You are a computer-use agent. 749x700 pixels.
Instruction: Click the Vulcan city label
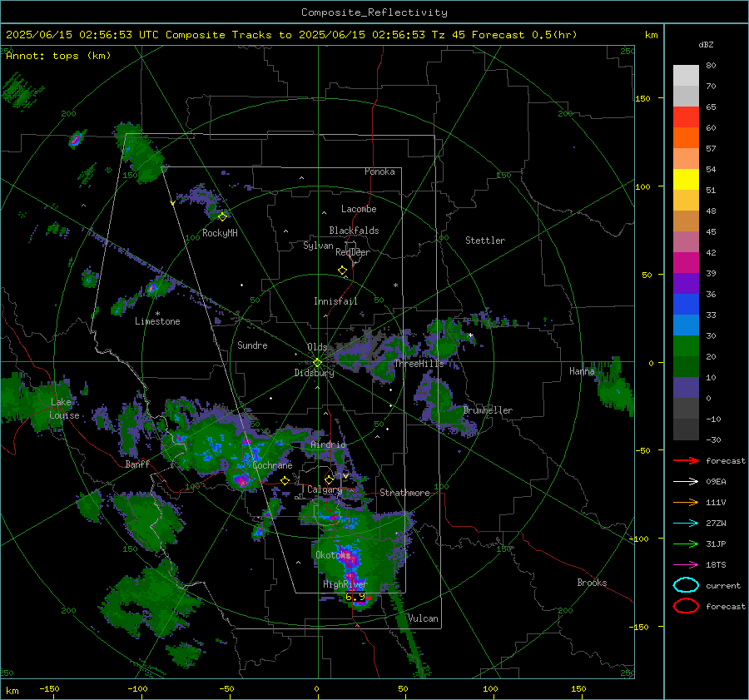click(424, 618)
